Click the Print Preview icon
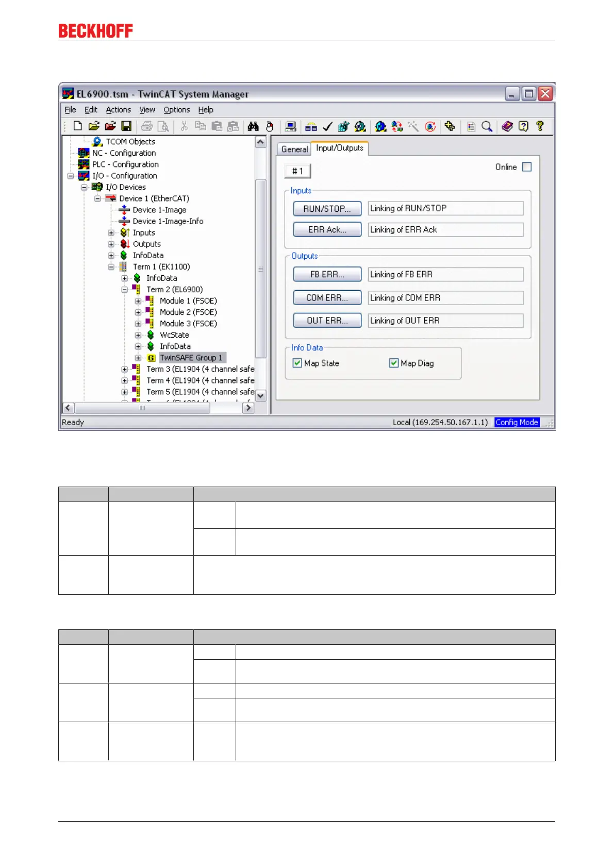Image resolution: width=614 pixels, height=868 pixels. pyautogui.click(x=163, y=126)
